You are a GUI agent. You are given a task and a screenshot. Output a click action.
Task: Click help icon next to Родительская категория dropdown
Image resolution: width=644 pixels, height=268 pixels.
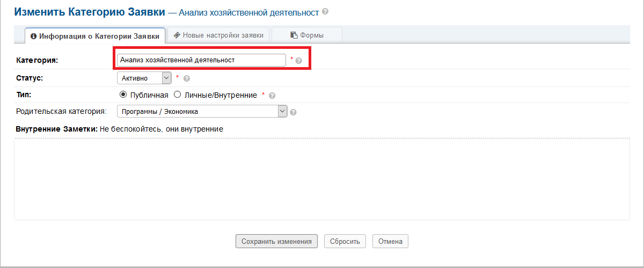[x=294, y=112]
